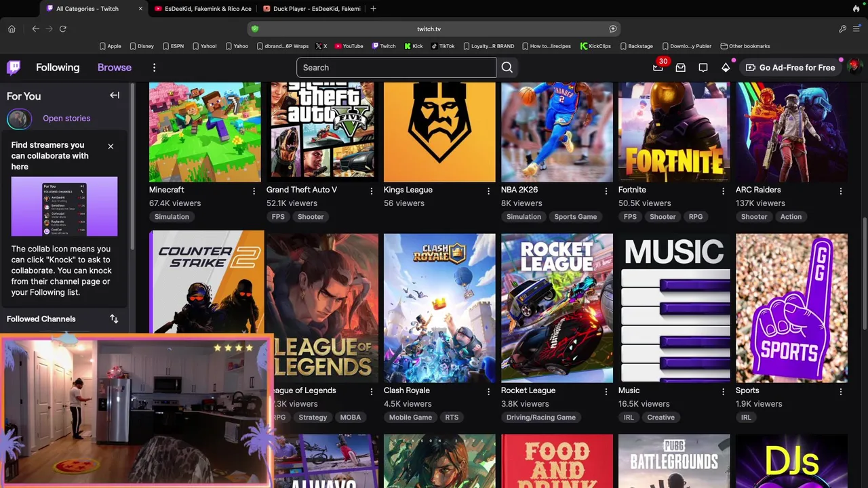Click in the Twitch search field

(x=396, y=68)
